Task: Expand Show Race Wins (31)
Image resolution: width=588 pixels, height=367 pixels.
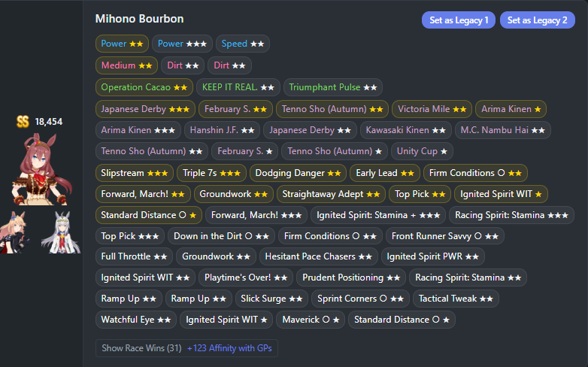Action: click(x=141, y=348)
